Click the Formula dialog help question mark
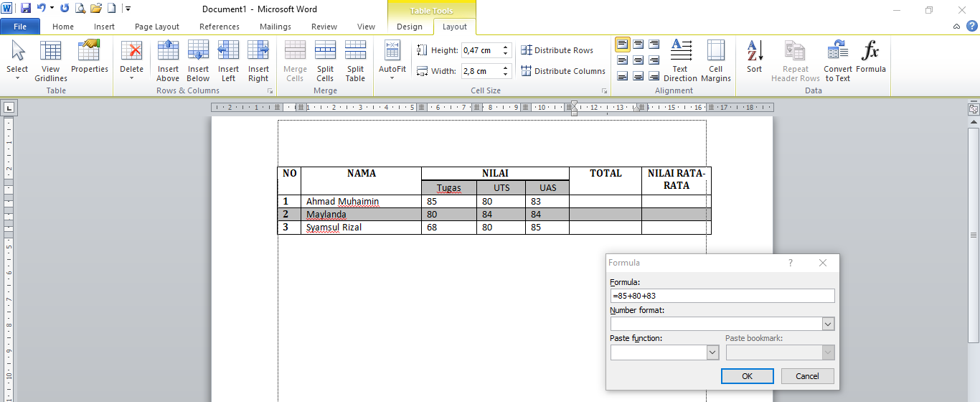 (x=791, y=263)
